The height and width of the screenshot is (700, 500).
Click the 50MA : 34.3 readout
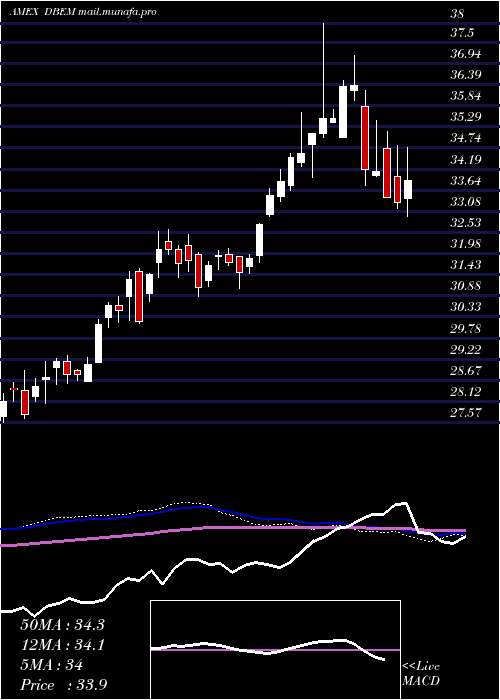point(62,625)
